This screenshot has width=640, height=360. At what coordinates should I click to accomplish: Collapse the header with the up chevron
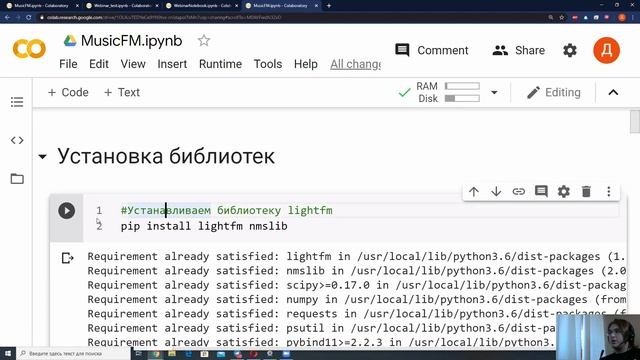[613, 92]
